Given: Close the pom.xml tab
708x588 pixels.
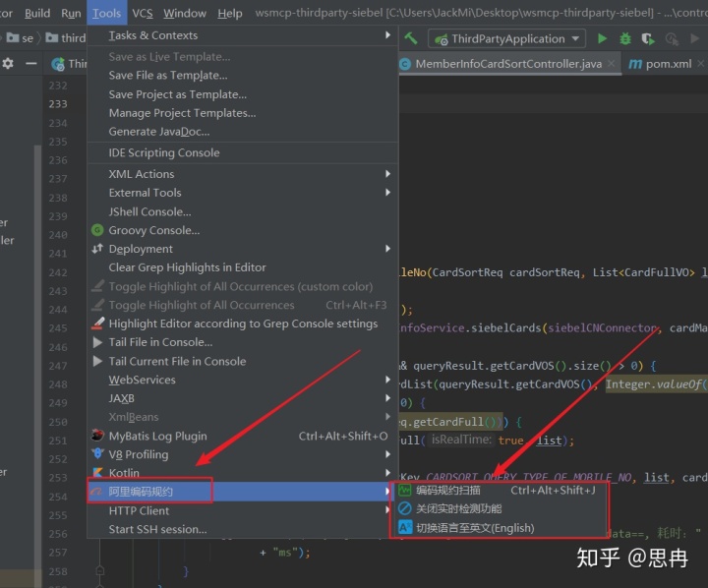Looking at the screenshot, I should point(701,64).
